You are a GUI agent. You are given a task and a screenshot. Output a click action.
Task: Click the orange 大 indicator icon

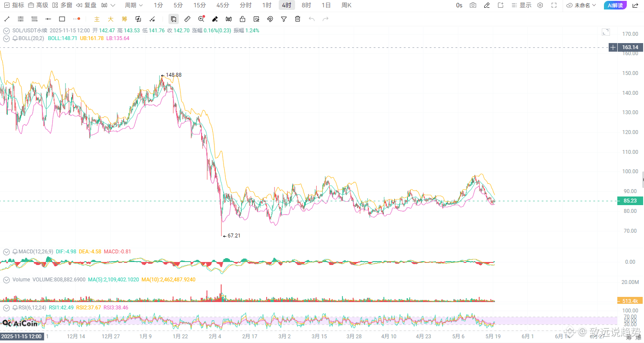(x=111, y=19)
